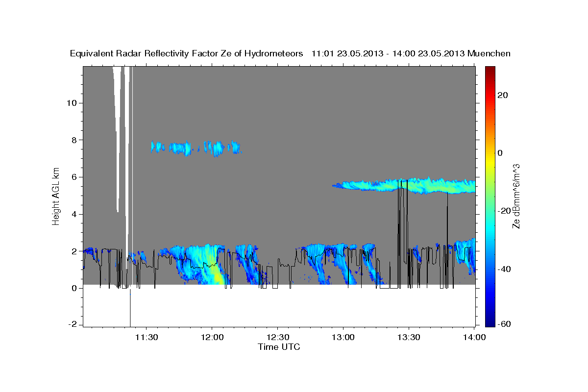This screenshot has height=392, width=588.
Task: Click the height axis label -2
Action: (73, 325)
